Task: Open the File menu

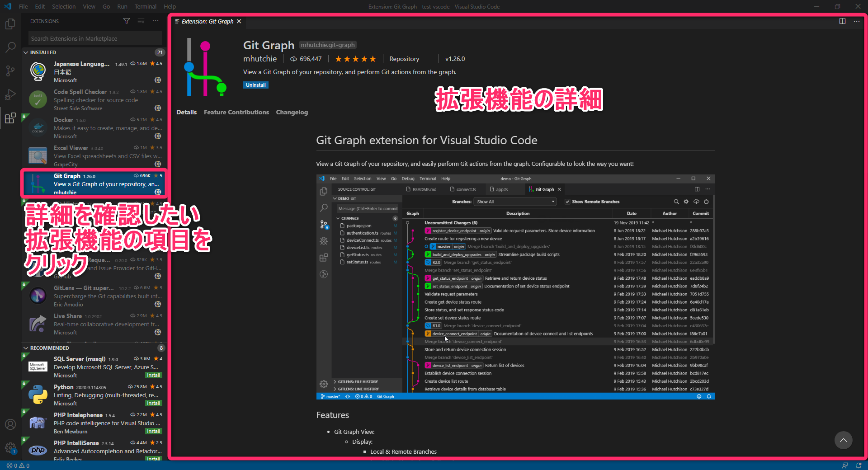Action: pos(24,6)
